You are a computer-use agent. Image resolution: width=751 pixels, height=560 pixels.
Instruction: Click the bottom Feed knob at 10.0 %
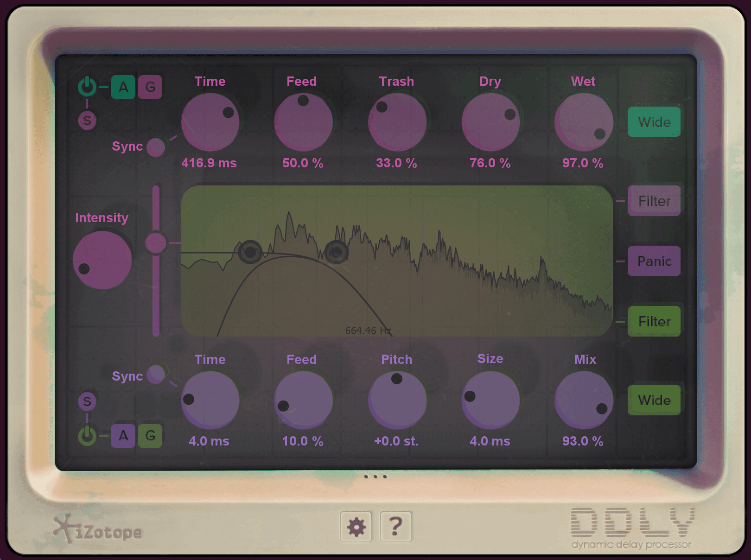tap(303, 400)
